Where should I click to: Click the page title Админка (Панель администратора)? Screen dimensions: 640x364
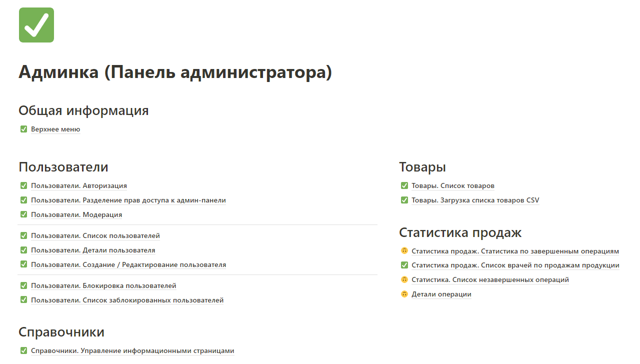pyautogui.click(x=175, y=72)
